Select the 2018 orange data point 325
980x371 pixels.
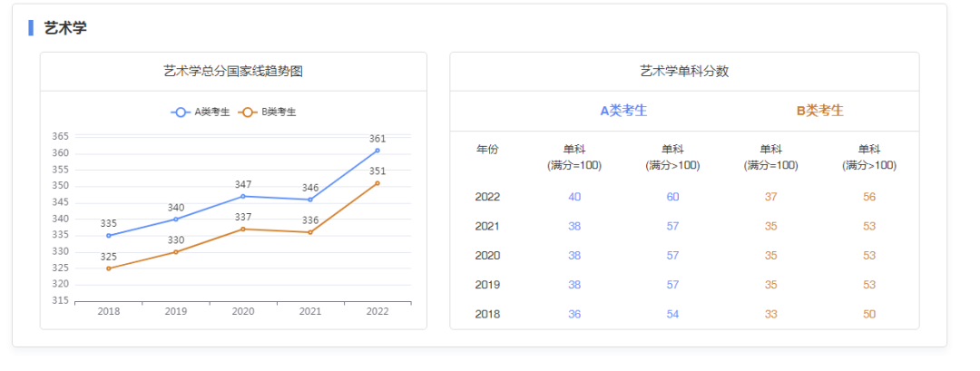109,268
